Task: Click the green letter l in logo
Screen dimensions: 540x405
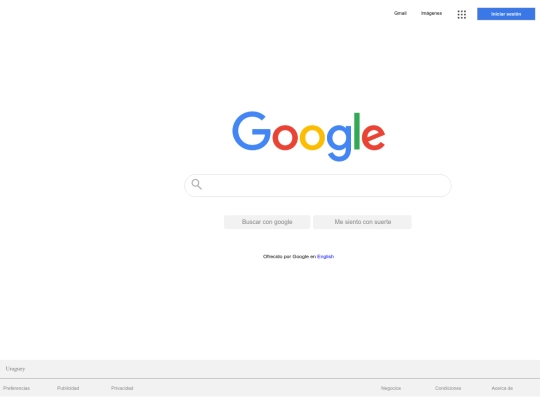Action: pos(357,131)
